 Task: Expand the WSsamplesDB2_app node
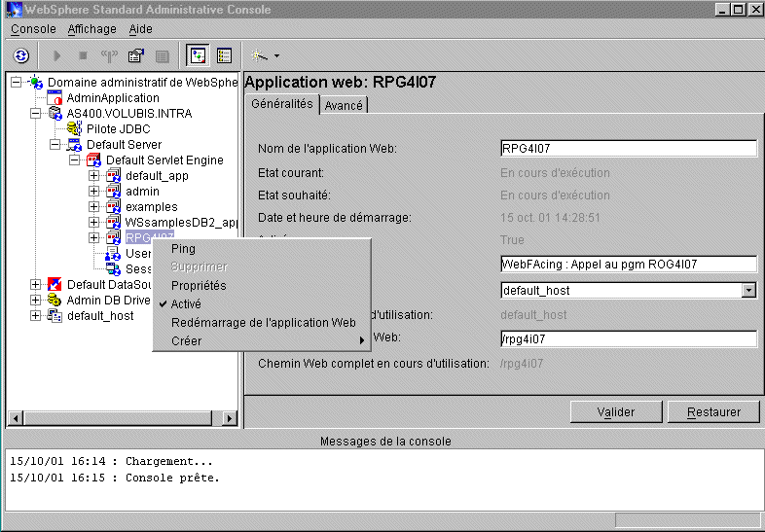(x=93, y=223)
